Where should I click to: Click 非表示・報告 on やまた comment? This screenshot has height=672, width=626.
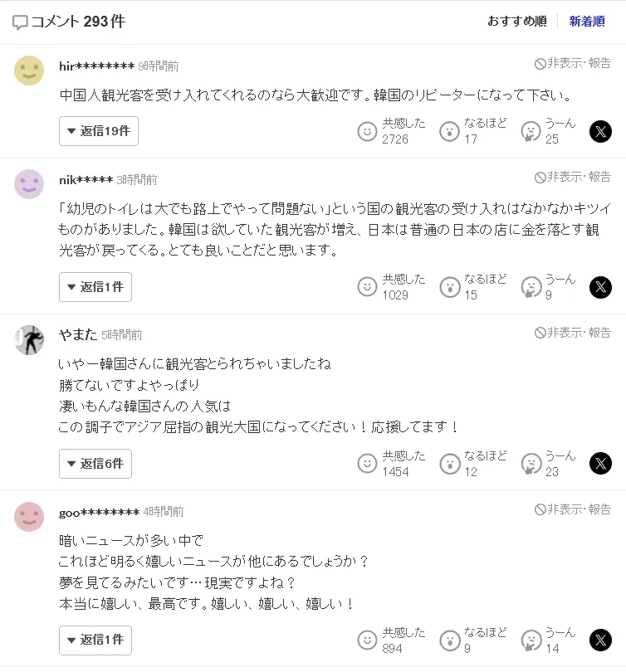[573, 333]
